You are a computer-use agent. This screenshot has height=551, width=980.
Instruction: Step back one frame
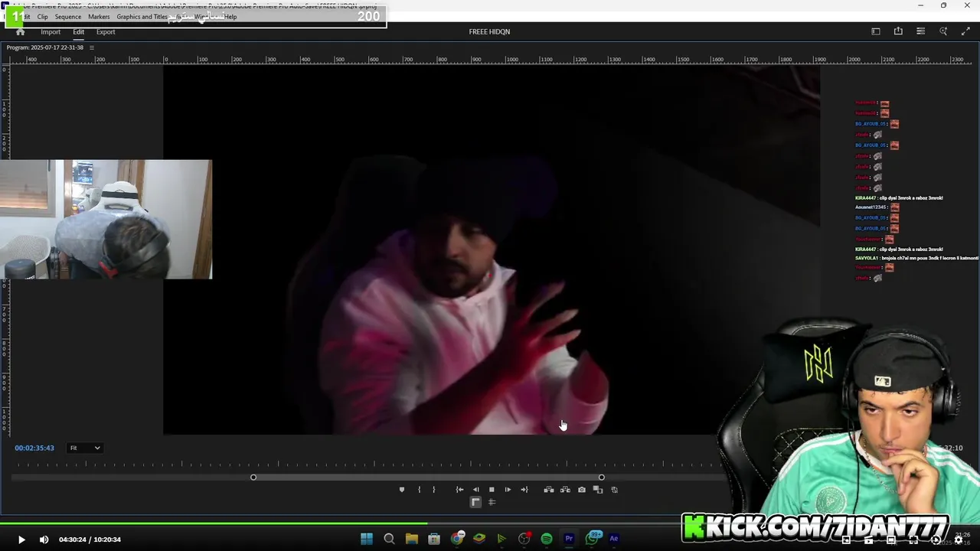475,490
